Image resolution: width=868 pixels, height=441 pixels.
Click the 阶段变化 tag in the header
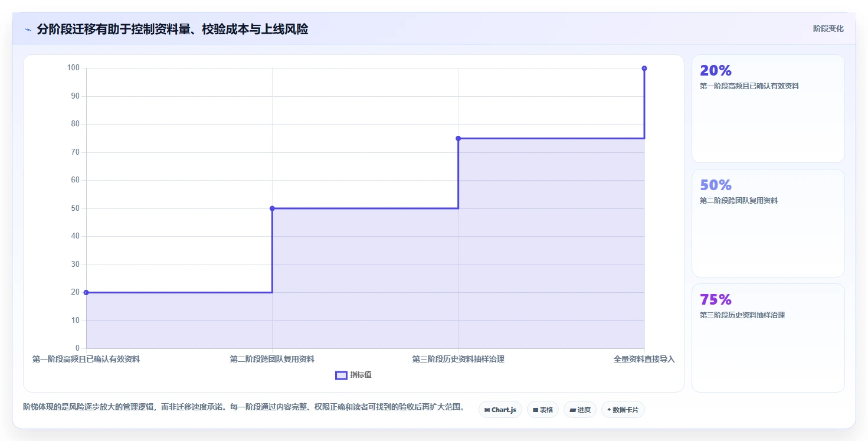coord(828,29)
